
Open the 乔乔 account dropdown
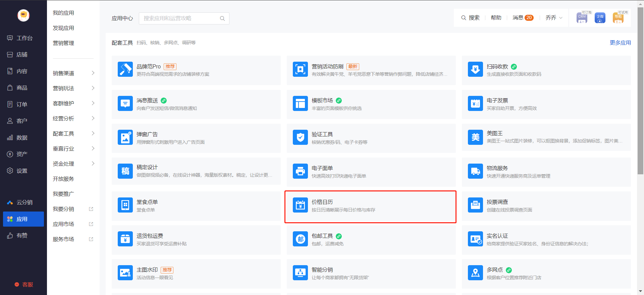coord(554,18)
